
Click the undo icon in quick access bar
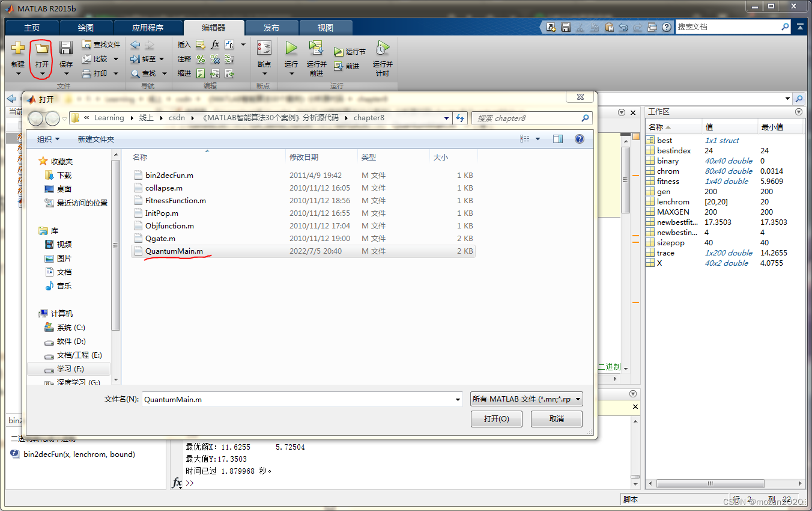(623, 27)
